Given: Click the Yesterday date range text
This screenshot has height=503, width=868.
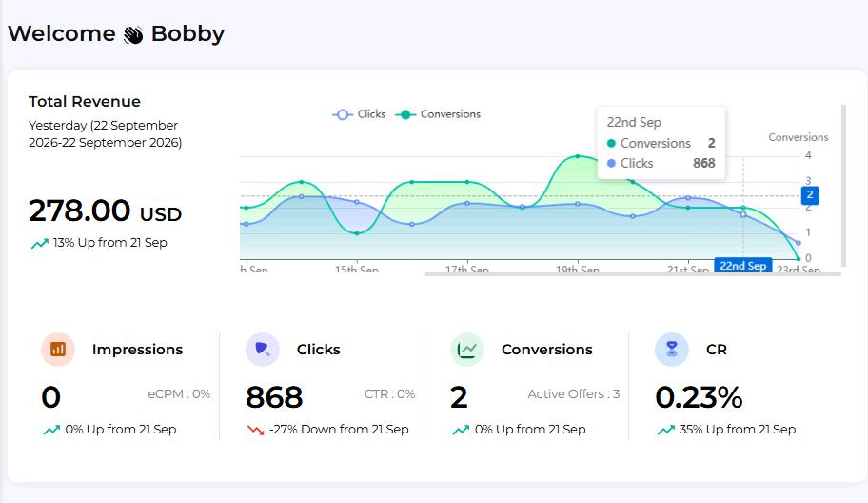Looking at the screenshot, I should (106, 133).
